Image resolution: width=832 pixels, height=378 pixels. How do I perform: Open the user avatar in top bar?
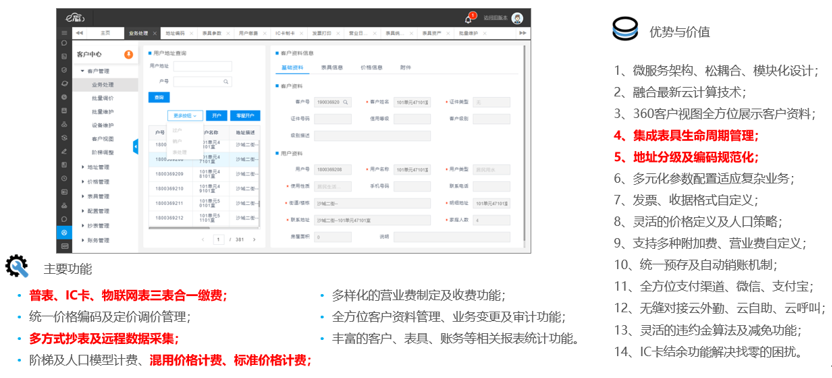tap(517, 18)
